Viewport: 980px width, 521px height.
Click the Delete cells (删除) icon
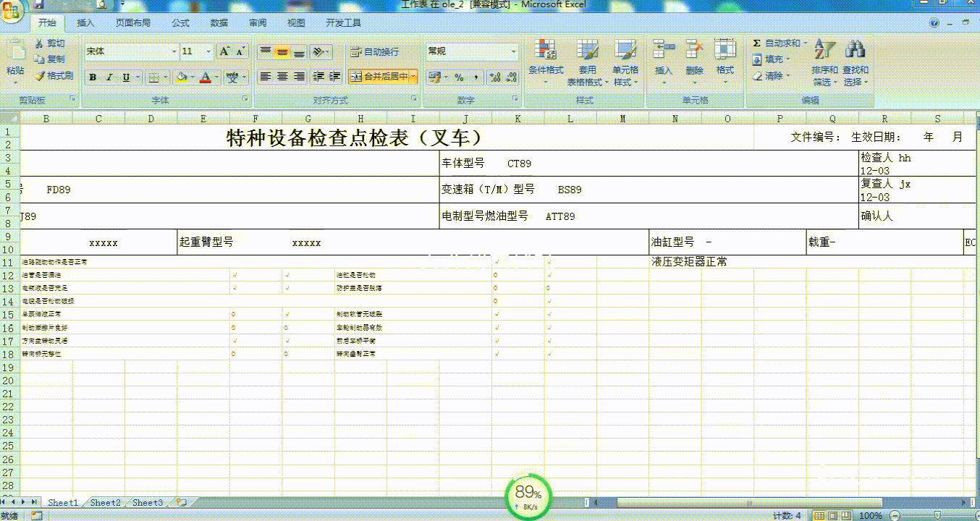(x=694, y=51)
